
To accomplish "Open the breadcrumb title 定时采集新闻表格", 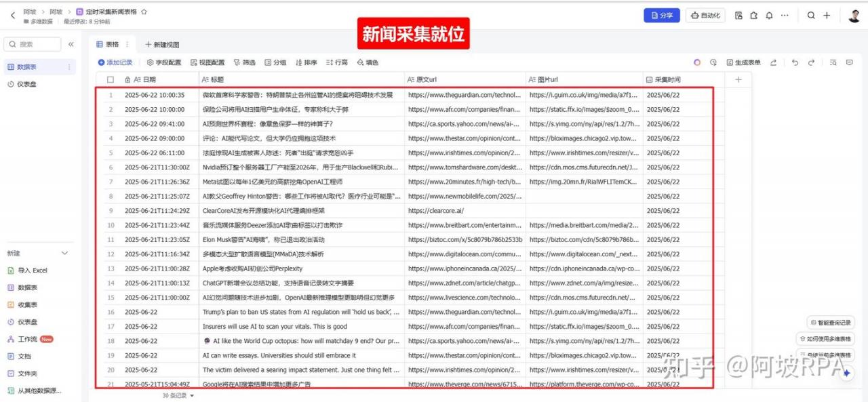I will (x=111, y=12).
